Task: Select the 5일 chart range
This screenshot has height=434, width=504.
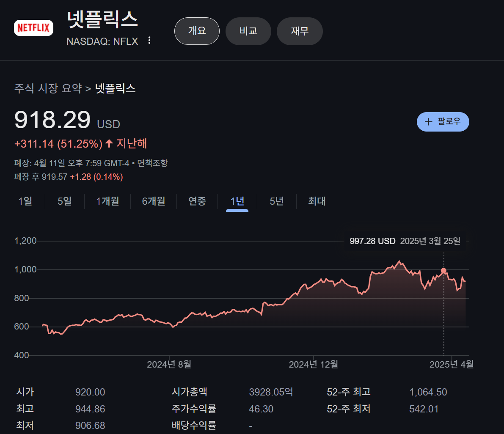Action: point(65,201)
